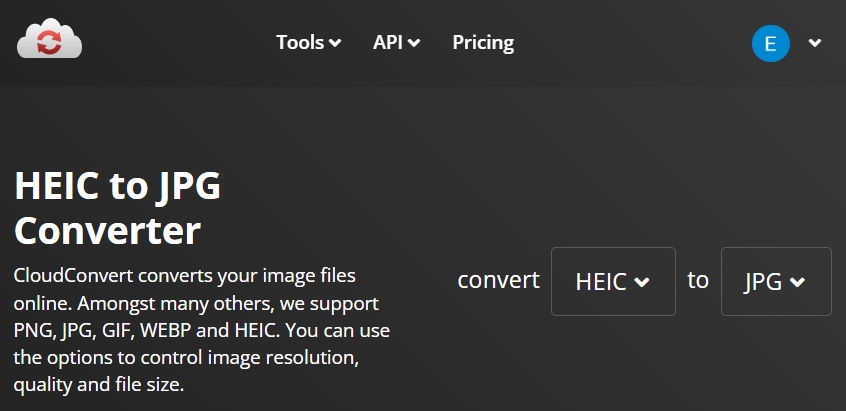Click the chevron inside the JPG box
The height and width of the screenshot is (411, 846).
(x=797, y=282)
